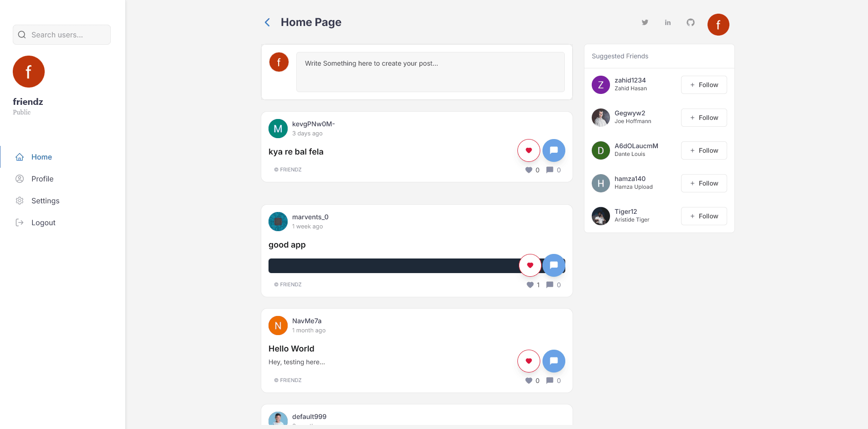Like the 'good app' post by marvents_0
Viewport: 868px width, 429px height.
click(x=530, y=265)
